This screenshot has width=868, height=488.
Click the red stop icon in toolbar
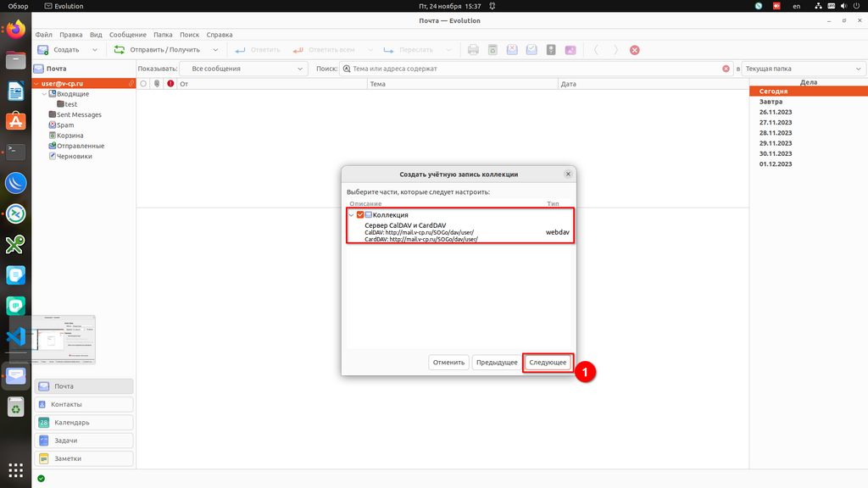click(x=635, y=50)
